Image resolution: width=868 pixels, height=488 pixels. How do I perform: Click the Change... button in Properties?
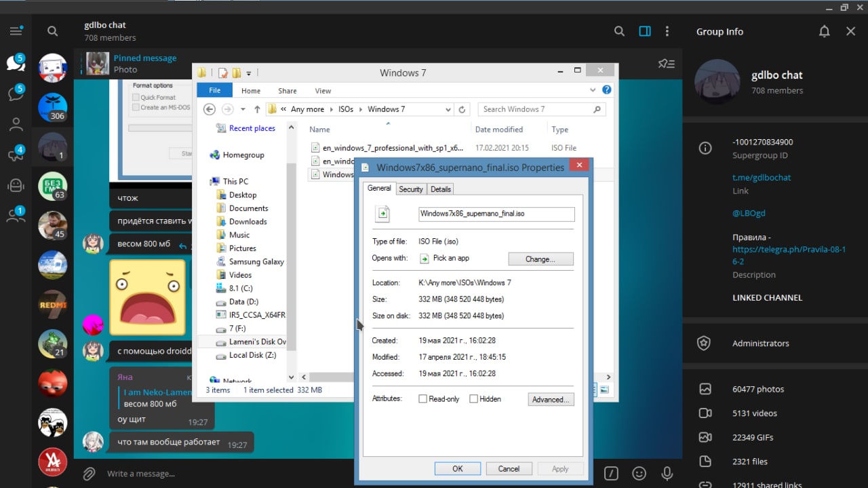pos(540,259)
